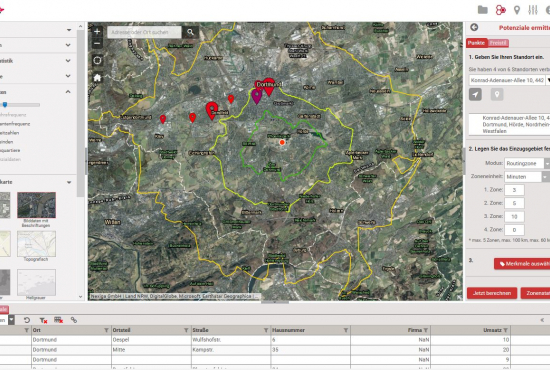Open filter for the Umsatz column
Image resolution: width=550 pixels, height=370 pixels.
[x=505, y=330]
